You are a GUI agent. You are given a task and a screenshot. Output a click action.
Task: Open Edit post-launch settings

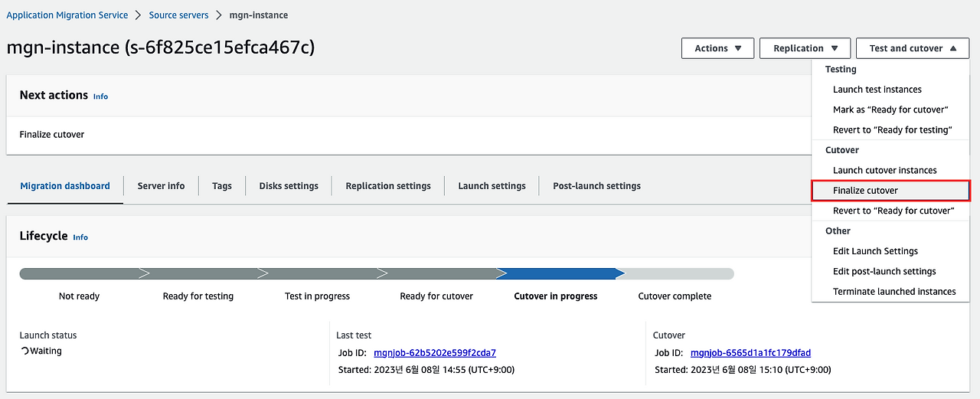click(884, 271)
